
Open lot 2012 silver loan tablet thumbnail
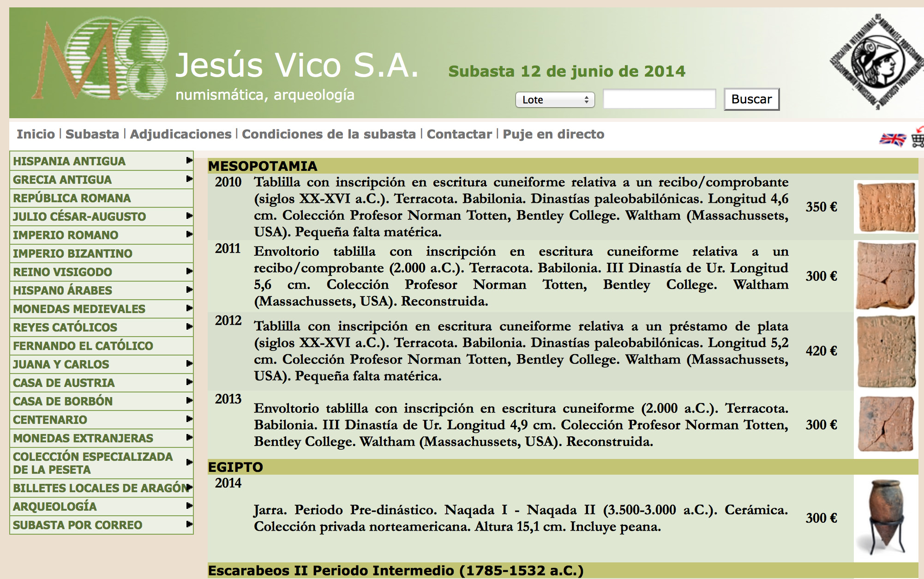[x=886, y=351]
